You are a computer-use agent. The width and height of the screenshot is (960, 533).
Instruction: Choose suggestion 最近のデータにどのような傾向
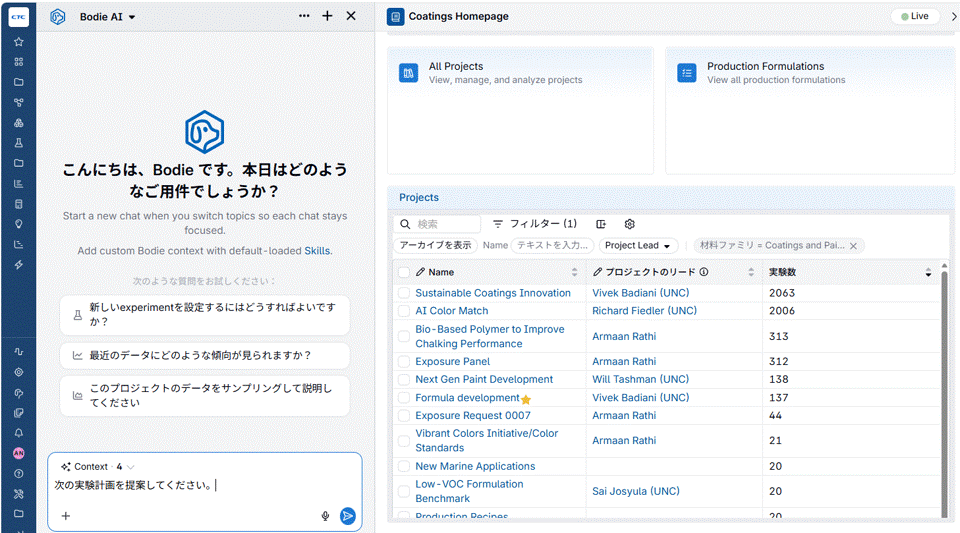coord(205,356)
